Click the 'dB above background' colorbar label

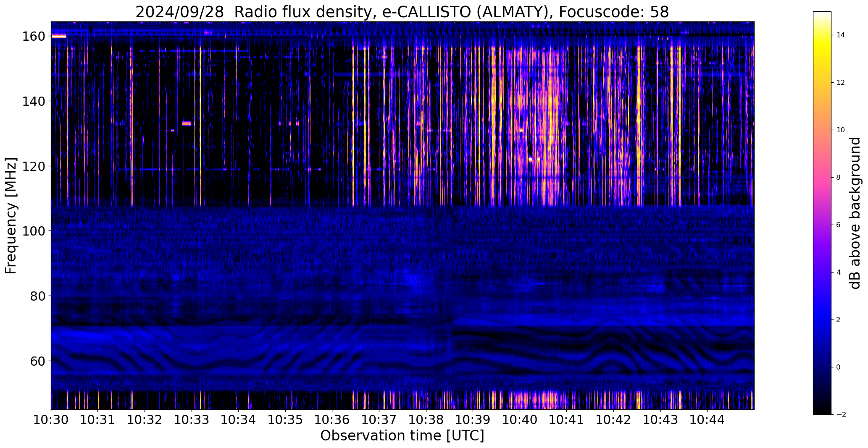click(855, 213)
